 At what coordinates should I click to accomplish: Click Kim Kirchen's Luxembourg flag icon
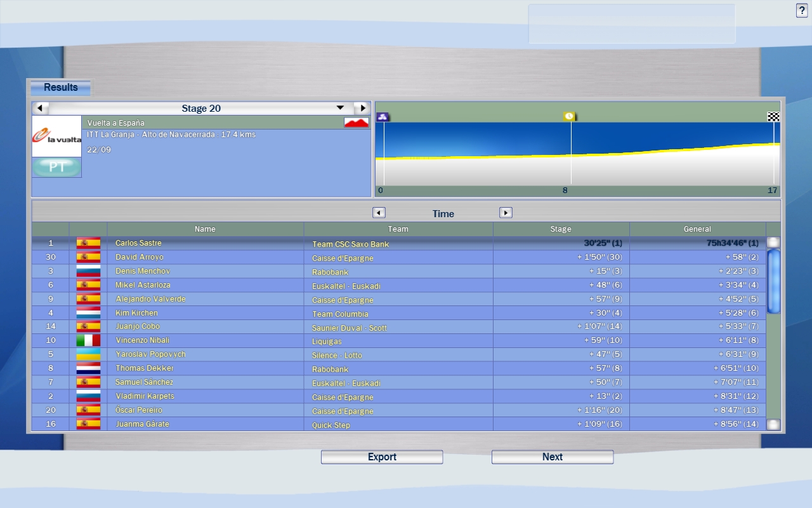click(x=88, y=313)
